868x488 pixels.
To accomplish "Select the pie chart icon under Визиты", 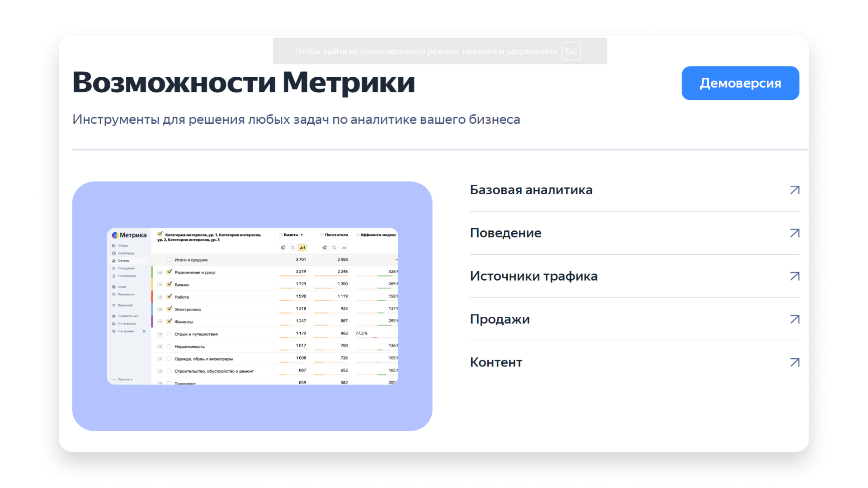I will [x=283, y=248].
